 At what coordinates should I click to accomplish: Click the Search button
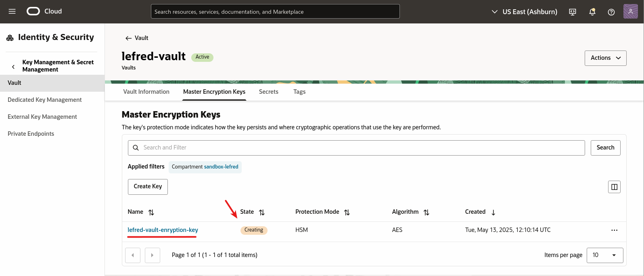click(605, 147)
